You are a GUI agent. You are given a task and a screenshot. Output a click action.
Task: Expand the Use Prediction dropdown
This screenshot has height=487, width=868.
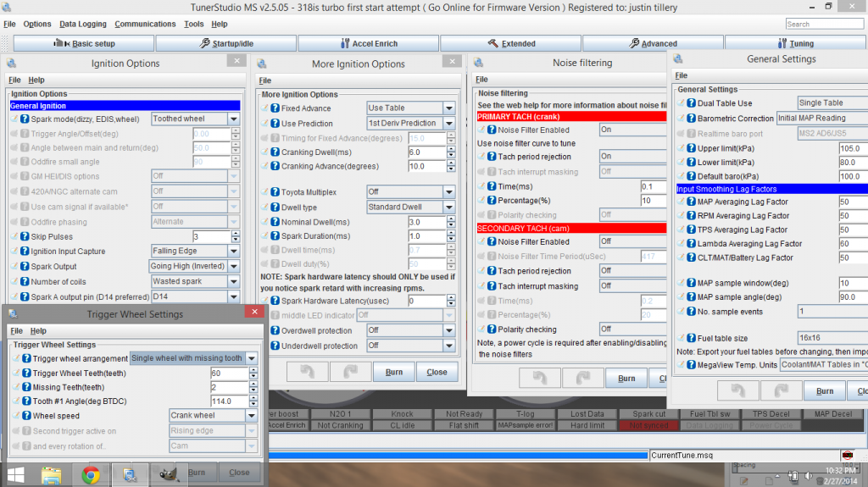449,124
